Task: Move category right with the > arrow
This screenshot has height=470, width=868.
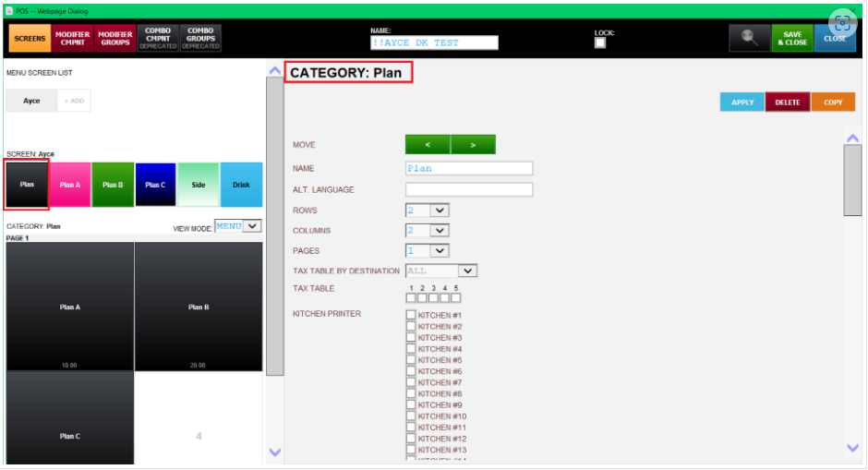Action: [x=473, y=144]
